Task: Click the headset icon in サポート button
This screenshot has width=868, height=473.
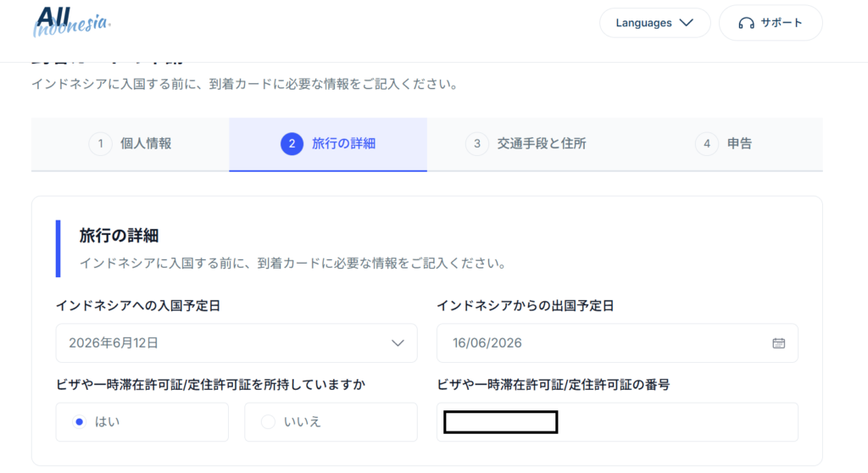Action: point(746,23)
